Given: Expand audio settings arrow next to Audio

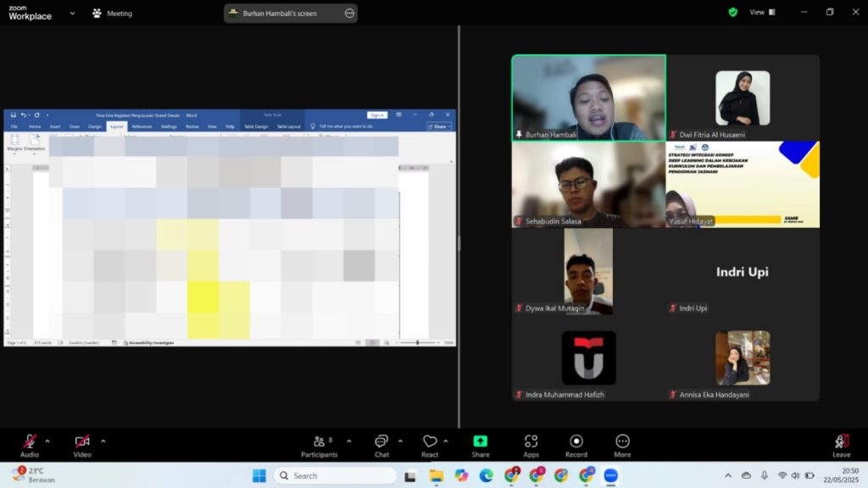Looking at the screenshot, I should point(47,441).
